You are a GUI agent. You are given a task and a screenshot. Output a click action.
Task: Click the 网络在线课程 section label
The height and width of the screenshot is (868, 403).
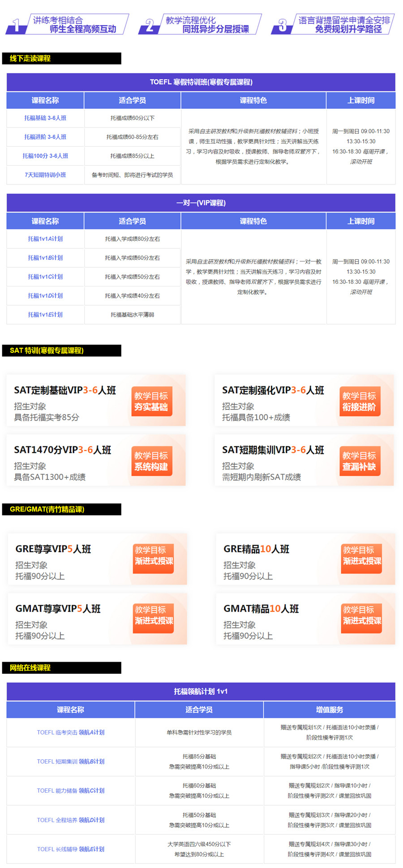(x=30, y=668)
